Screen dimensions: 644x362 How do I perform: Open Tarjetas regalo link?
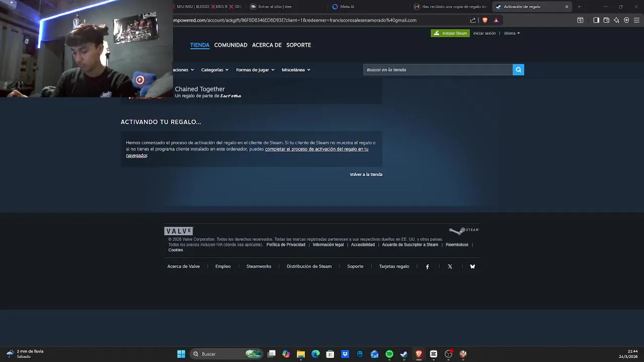coord(394,266)
